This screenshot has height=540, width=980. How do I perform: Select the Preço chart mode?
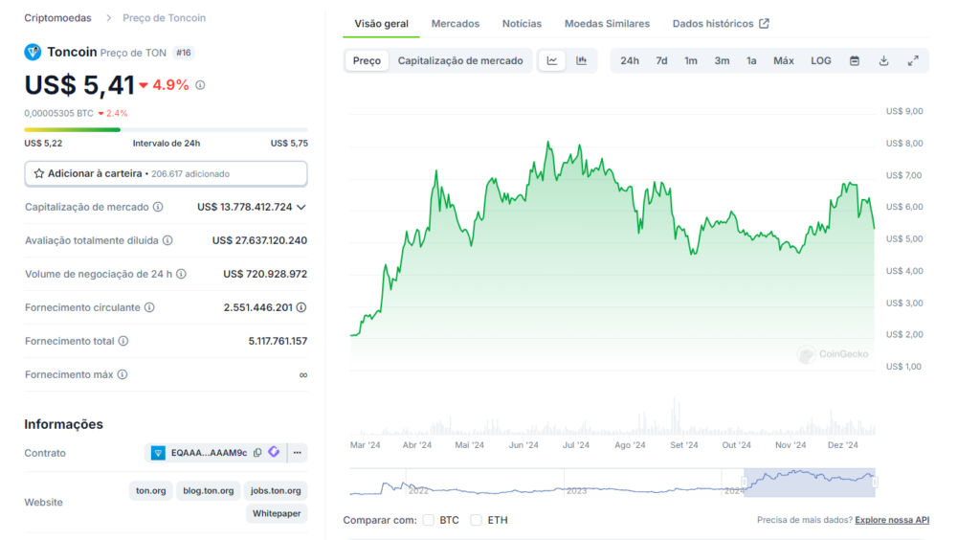tap(367, 60)
